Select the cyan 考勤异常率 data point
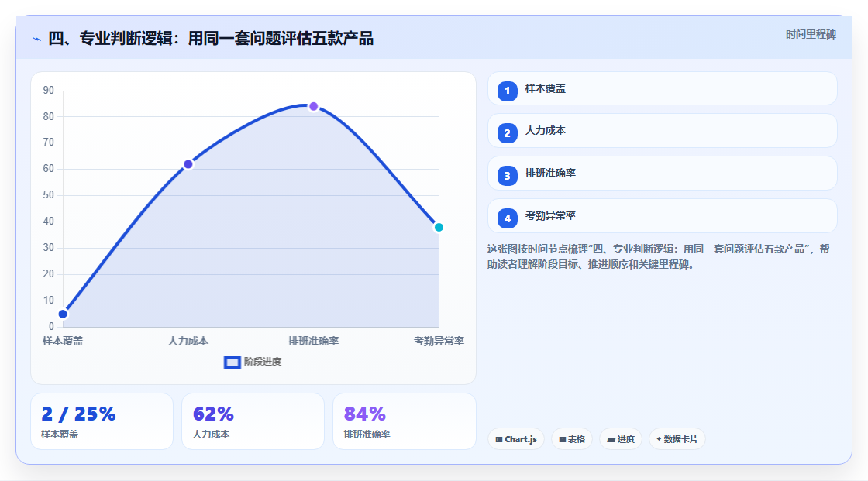The width and height of the screenshot is (868, 481). (x=439, y=228)
